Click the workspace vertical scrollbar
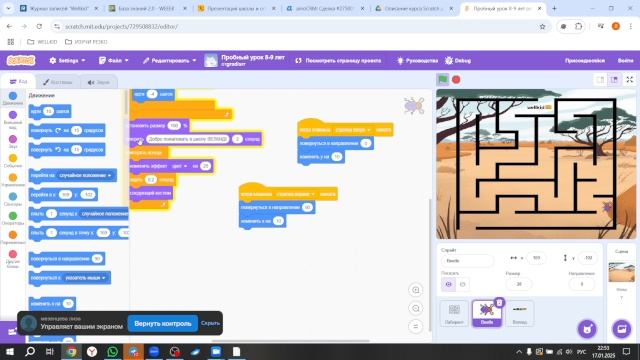 tap(430, 265)
